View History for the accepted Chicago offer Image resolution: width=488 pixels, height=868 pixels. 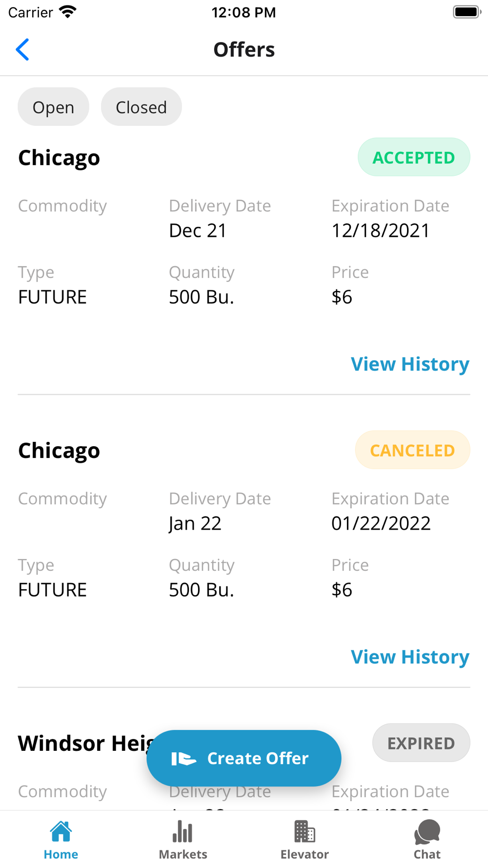410,364
